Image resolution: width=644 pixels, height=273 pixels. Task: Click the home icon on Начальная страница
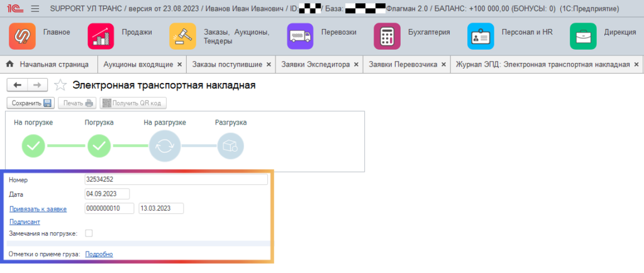(x=10, y=64)
